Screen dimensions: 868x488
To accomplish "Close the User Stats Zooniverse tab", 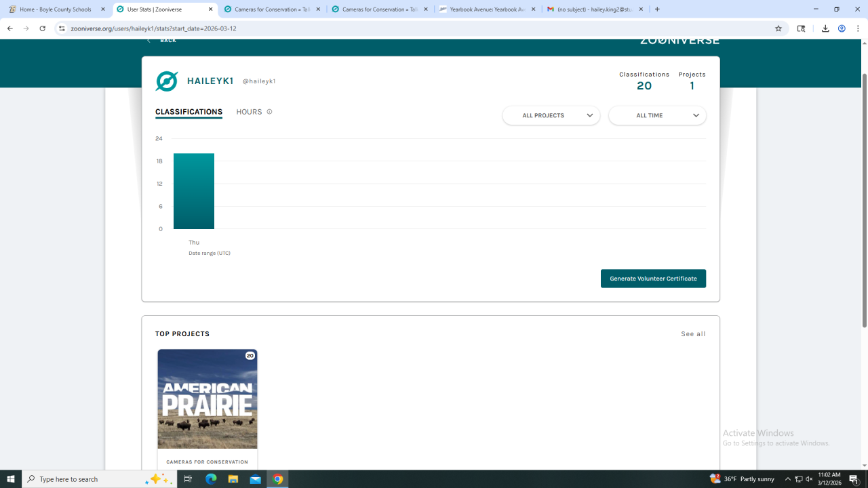I will coord(211,9).
